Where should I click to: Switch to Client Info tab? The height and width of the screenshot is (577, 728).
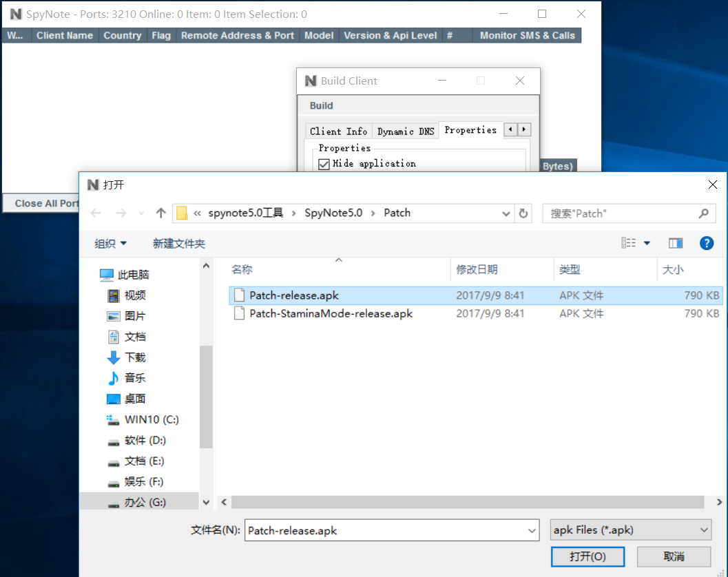click(x=338, y=132)
